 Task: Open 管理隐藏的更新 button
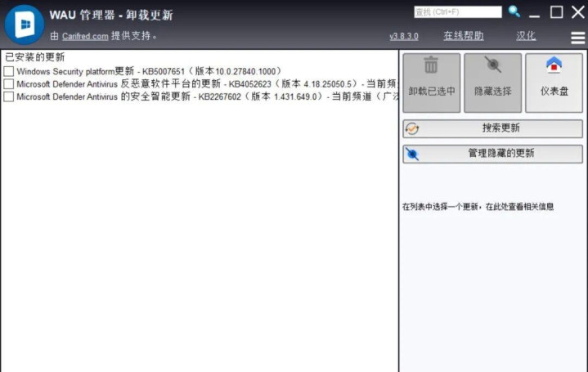tap(493, 154)
